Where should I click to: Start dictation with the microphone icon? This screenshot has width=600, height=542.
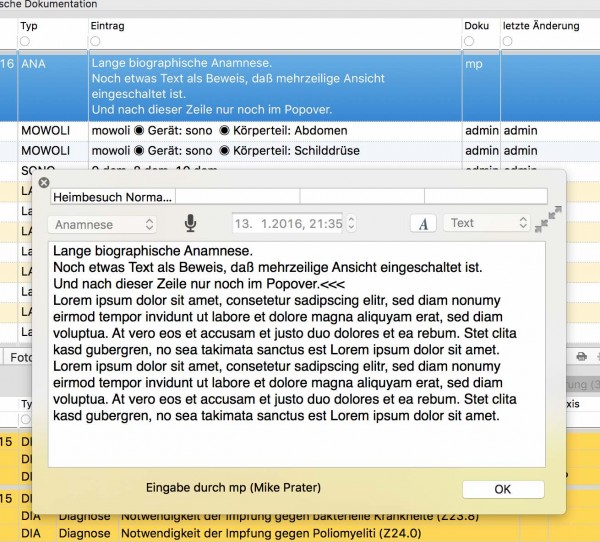(x=190, y=223)
